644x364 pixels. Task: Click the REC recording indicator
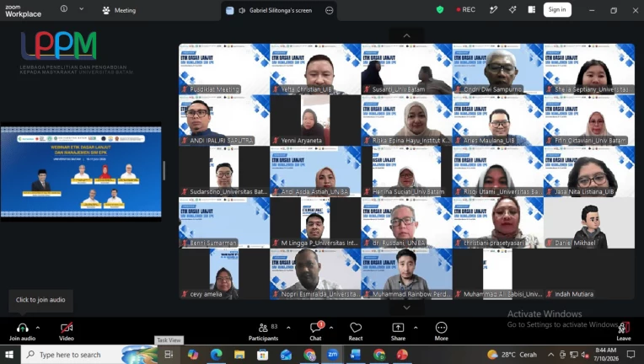tap(466, 9)
